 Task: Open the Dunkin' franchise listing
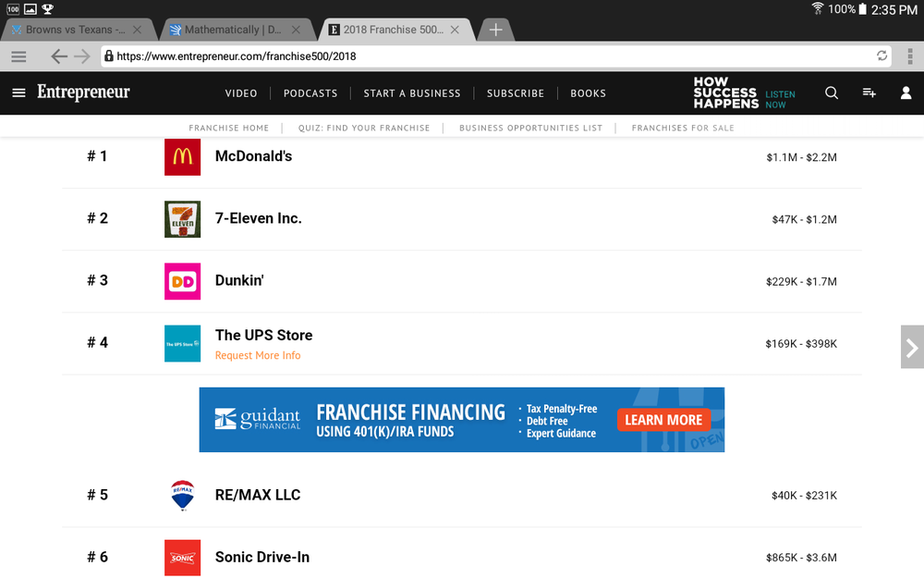click(x=238, y=280)
